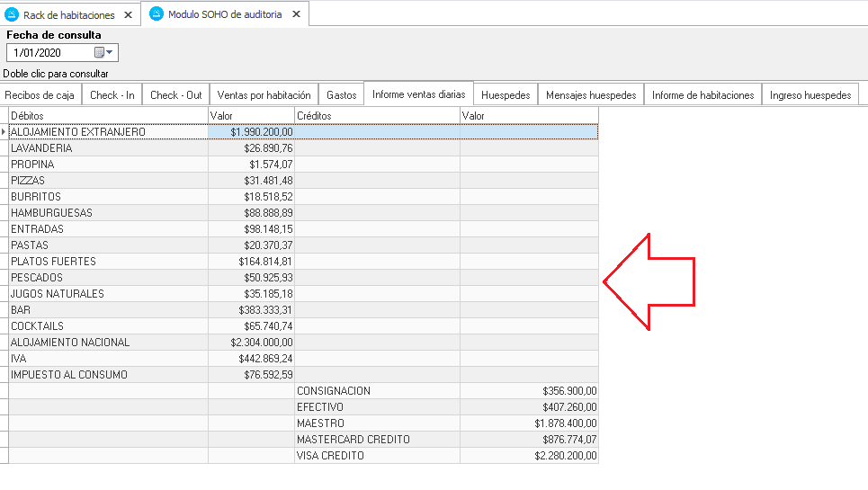
Task: Select the Ingreso huespedes tab
Action: tap(810, 94)
